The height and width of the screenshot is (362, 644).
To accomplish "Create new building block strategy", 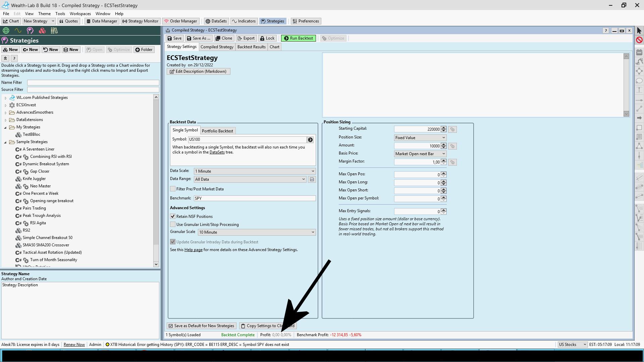I will (10, 50).
